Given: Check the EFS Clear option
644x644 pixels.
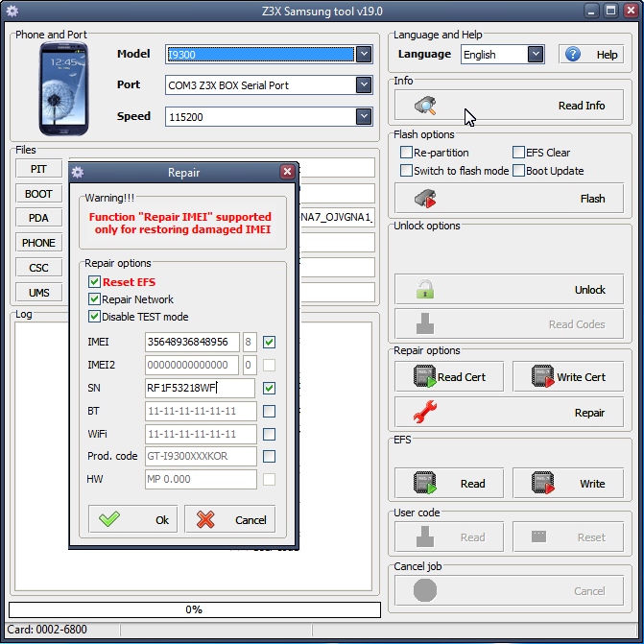Looking at the screenshot, I should coord(518,153).
